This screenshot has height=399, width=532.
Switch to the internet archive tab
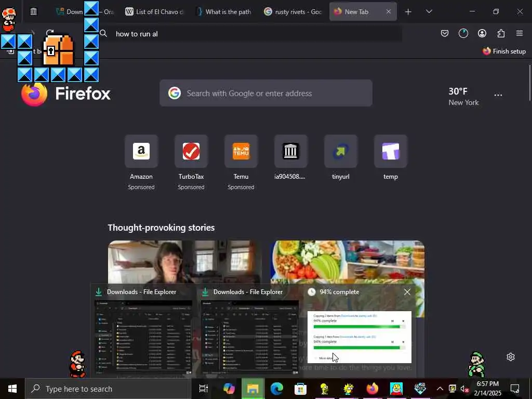(34, 11)
